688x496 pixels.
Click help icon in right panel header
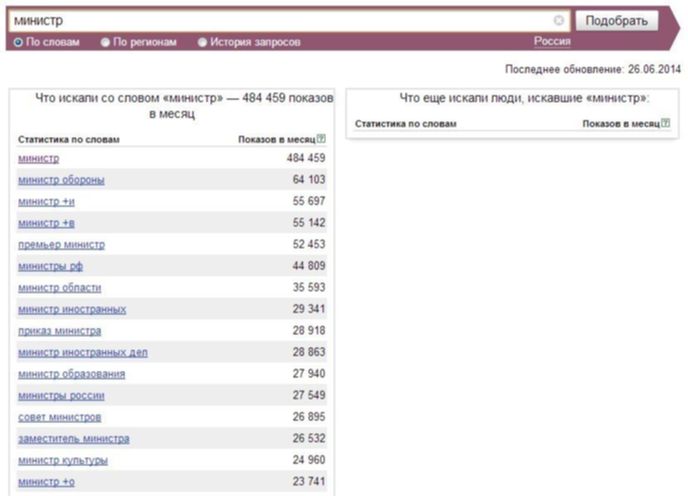tap(666, 123)
